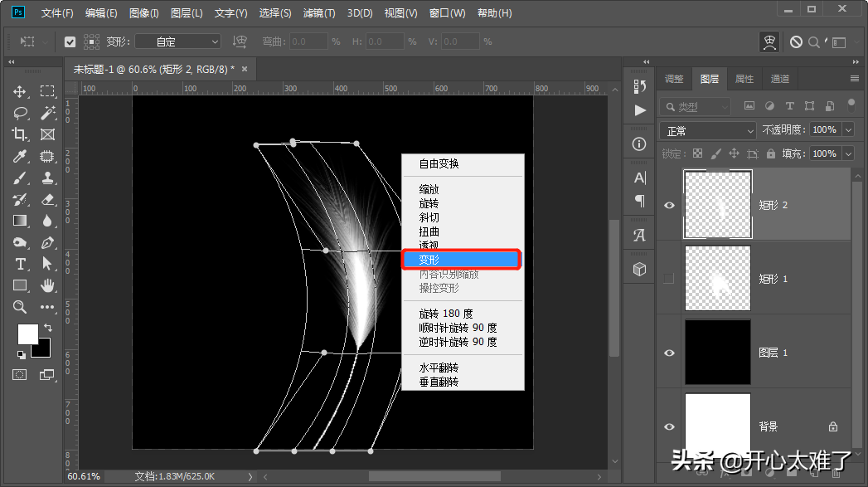Click the horizontal canvas scrollbar thumb

(434, 476)
